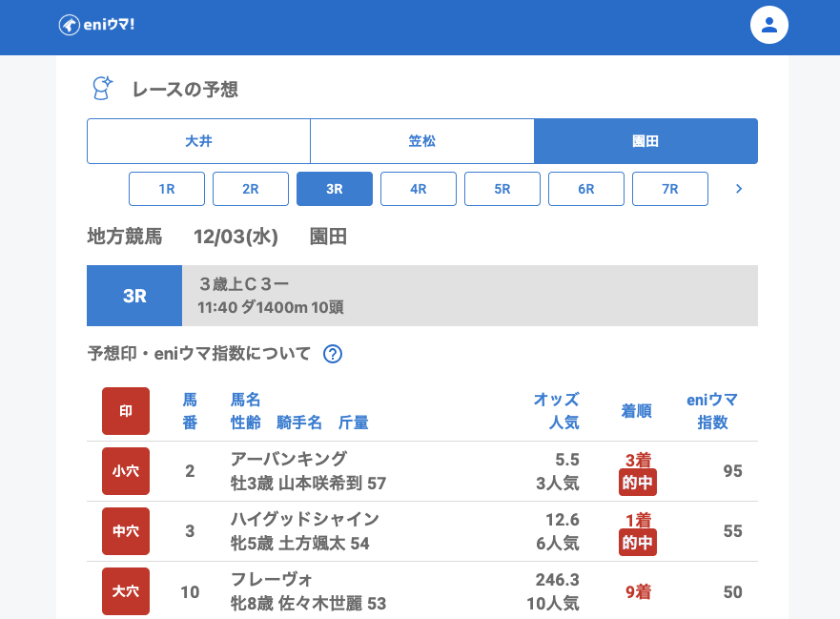Open horse アーバンキング entry
Screen dimensions: 840x619
[x=289, y=459]
